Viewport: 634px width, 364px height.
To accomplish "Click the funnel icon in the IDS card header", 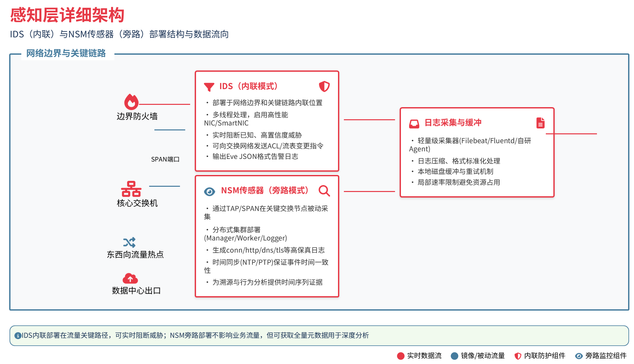I will 209,86.
